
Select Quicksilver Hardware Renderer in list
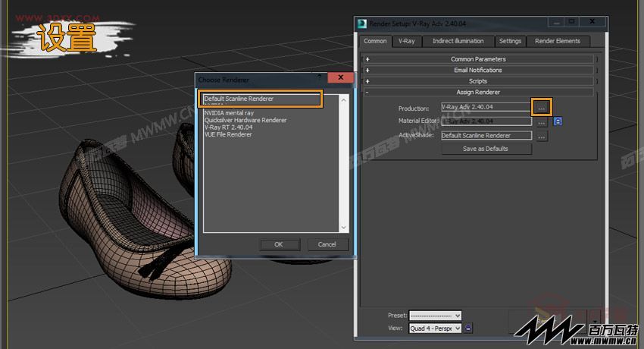[x=245, y=121]
